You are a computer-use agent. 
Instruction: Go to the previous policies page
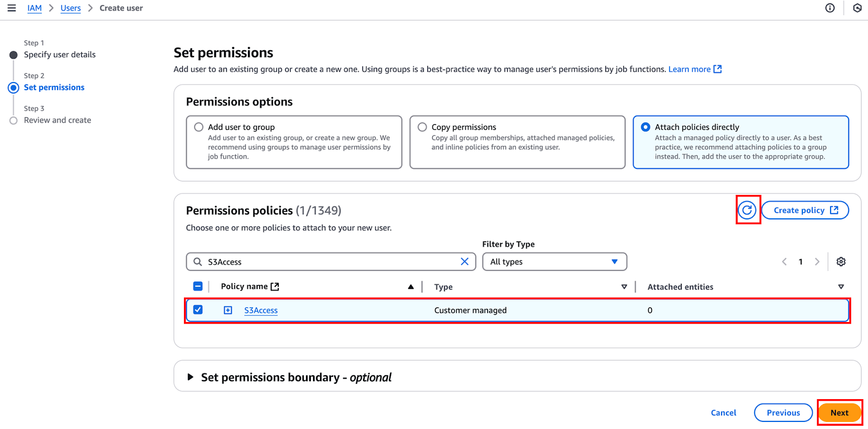(x=784, y=262)
